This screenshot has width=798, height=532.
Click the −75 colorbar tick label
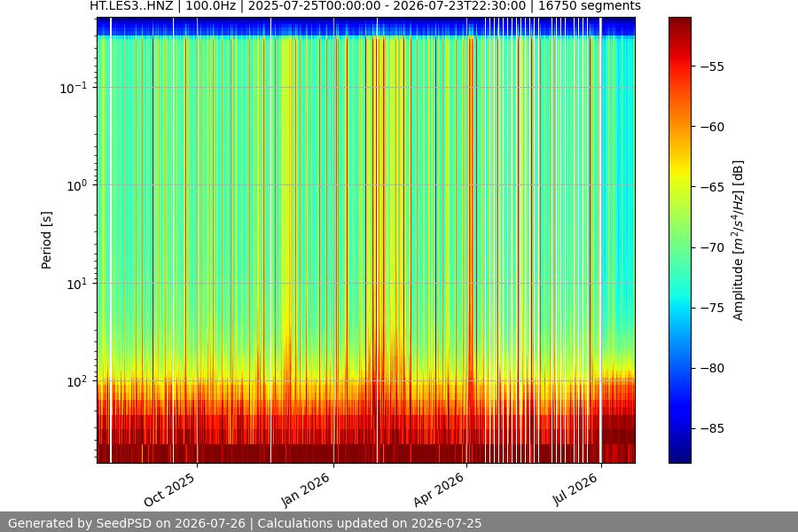click(712, 308)
